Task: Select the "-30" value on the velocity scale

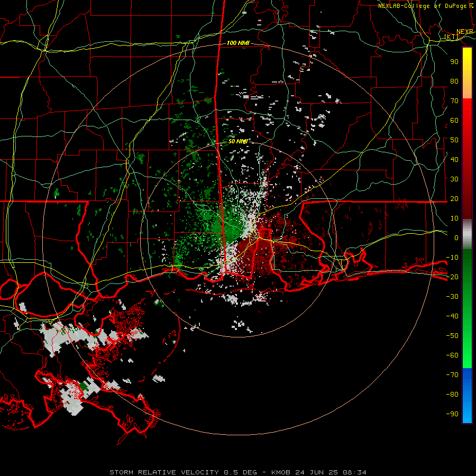Action: [x=452, y=296]
